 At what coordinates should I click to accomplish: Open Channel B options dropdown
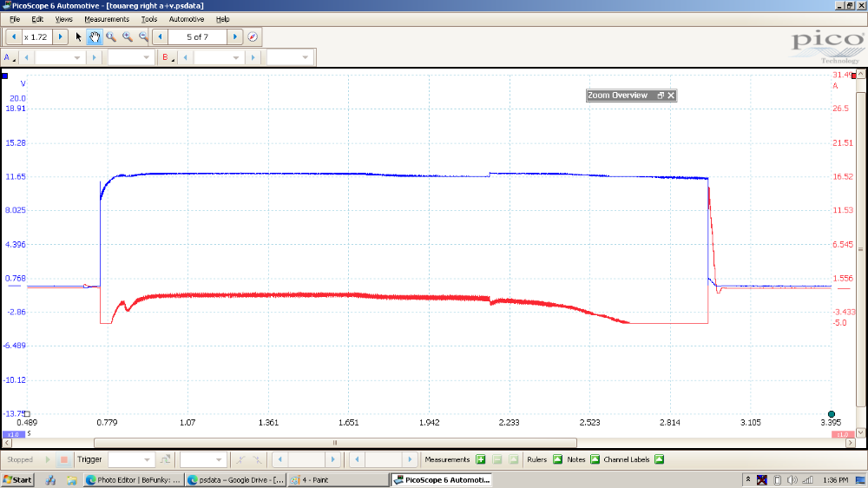(166, 58)
